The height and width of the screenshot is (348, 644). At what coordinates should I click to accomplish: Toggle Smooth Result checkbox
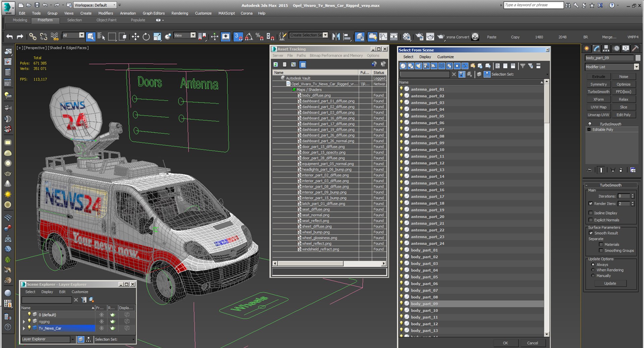(x=591, y=233)
